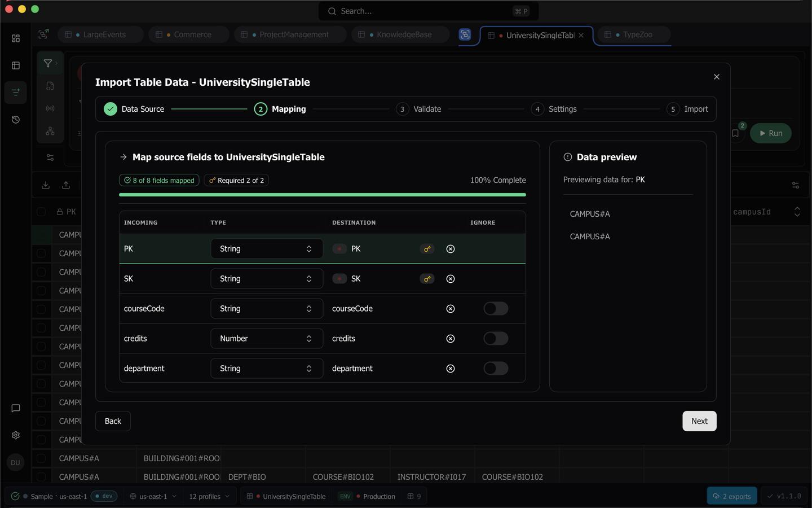Click the blue icon before UniversitySingleTable tab

[465, 34]
